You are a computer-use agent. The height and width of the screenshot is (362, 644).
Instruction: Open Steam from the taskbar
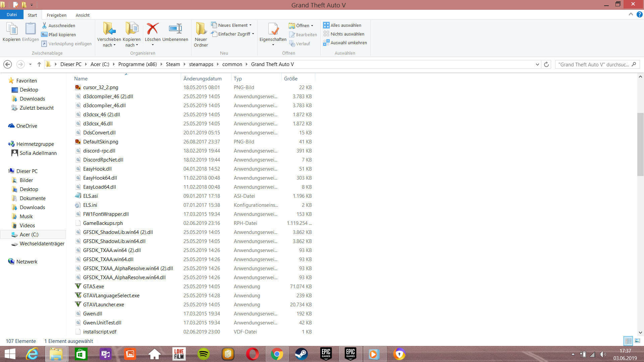click(301, 354)
